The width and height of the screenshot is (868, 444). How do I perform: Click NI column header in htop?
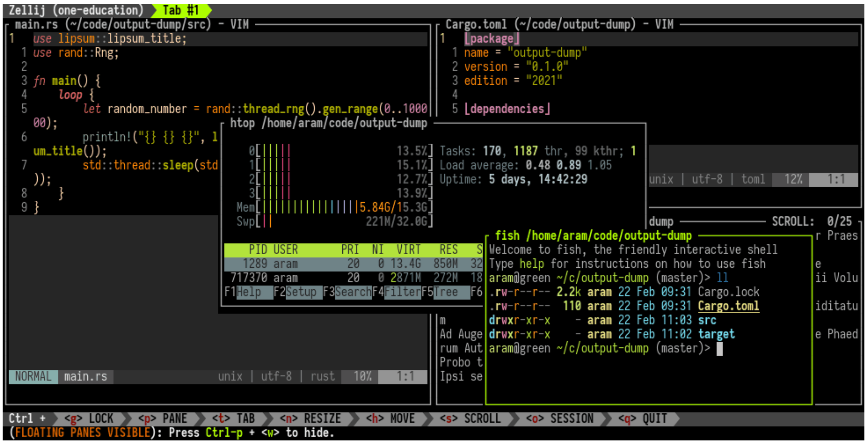pyautogui.click(x=378, y=250)
